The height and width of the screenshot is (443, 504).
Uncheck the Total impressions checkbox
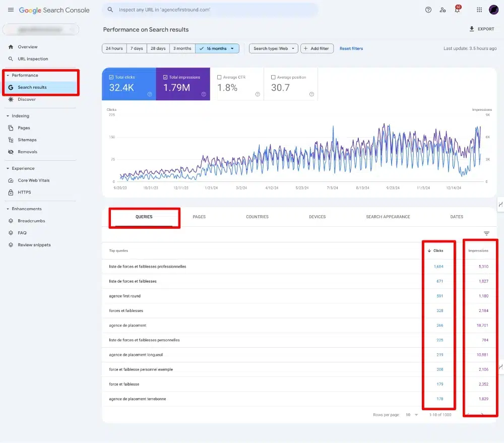[x=165, y=77]
